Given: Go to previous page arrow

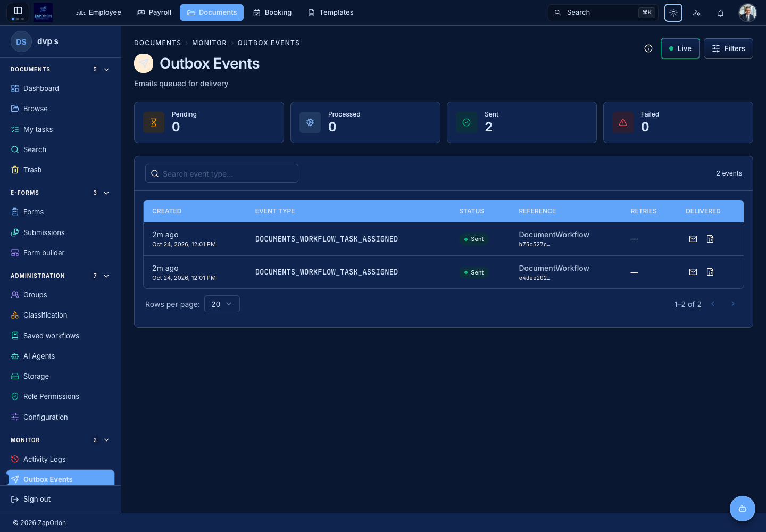Looking at the screenshot, I should pyautogui.click(x=713, y=304).
